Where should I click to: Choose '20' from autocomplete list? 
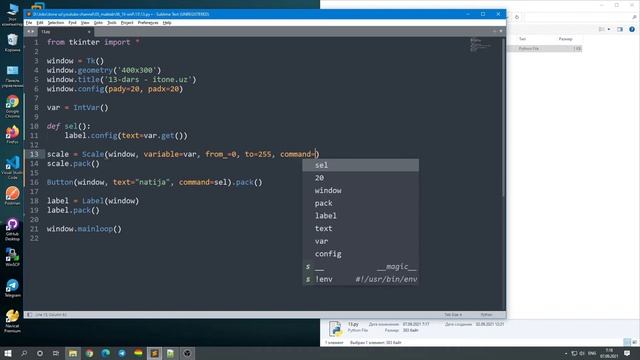360,178
